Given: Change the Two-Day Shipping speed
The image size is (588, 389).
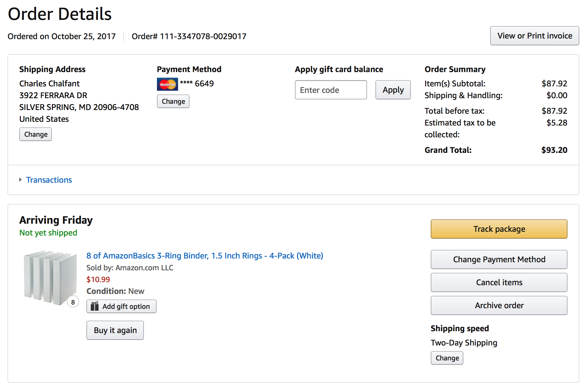Looking at the screenshot, I should [447, 358].
